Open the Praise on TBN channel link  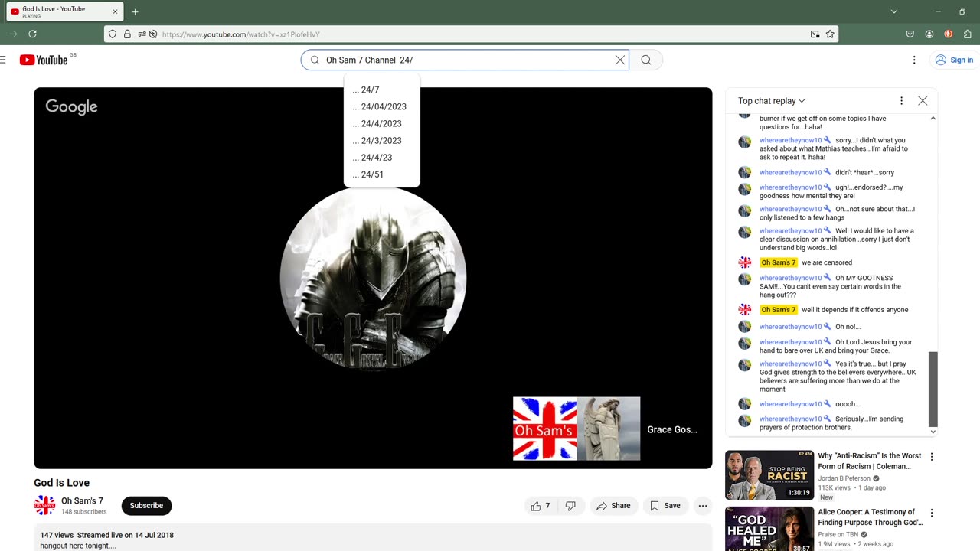coord(839,534)
